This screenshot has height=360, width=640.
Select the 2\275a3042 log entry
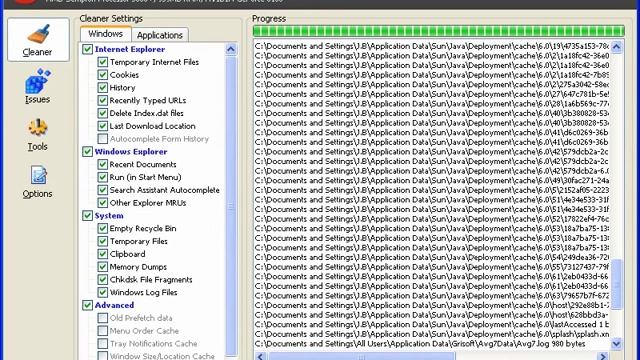point(432,84)
